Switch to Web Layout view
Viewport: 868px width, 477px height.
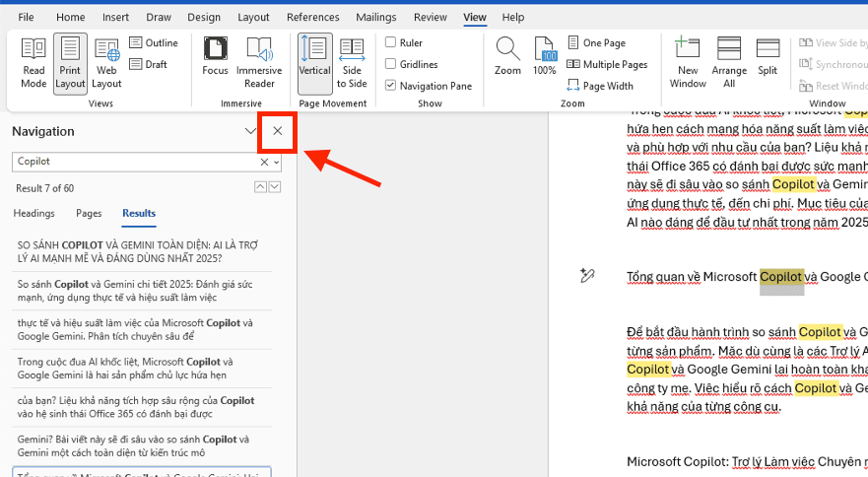coord(106,63)
